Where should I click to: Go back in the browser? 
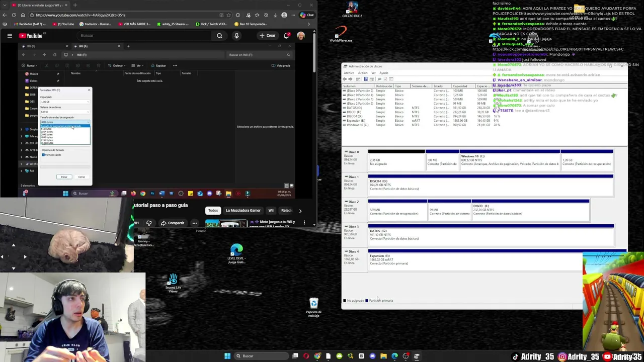[x=6, y=15]
